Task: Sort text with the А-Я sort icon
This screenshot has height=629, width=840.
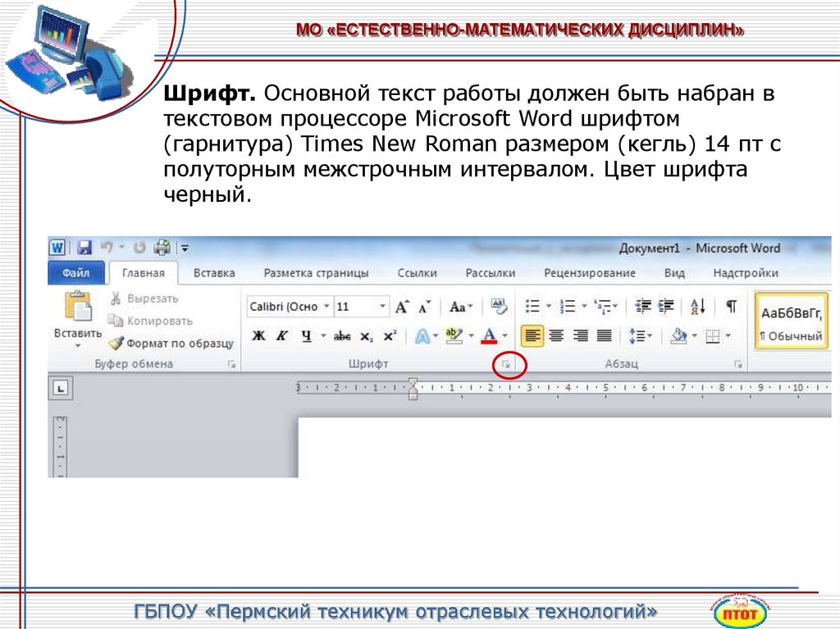Action: [x=698, y=307]
